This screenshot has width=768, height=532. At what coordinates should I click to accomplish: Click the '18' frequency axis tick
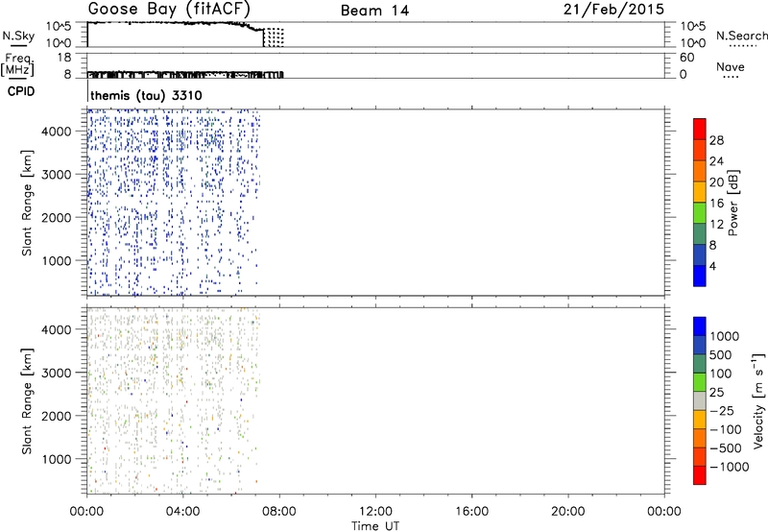point(64,58)
